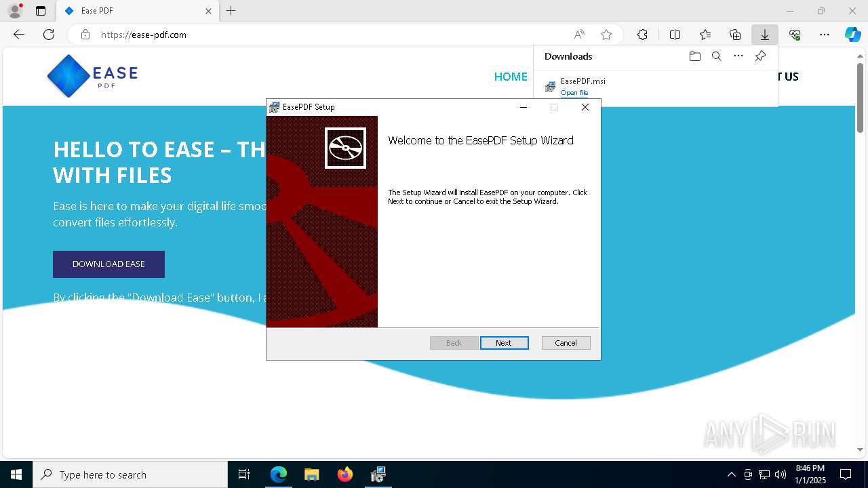Open the notification center icon
Screen dimensions: 868x488
click(x=846, y=474)
